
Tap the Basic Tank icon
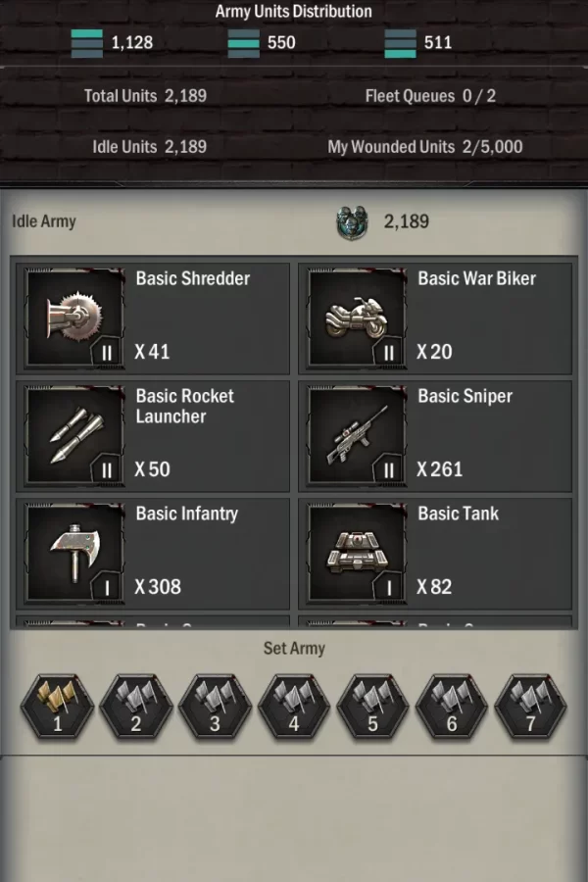[357, 553]
